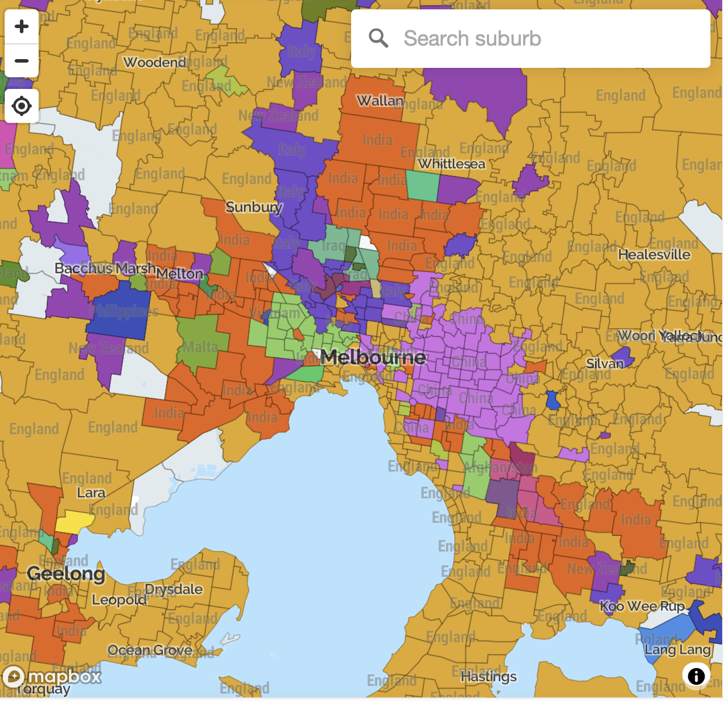Find my location with the target icon
This screenshot has height=701, width=728.
(22, 106)
